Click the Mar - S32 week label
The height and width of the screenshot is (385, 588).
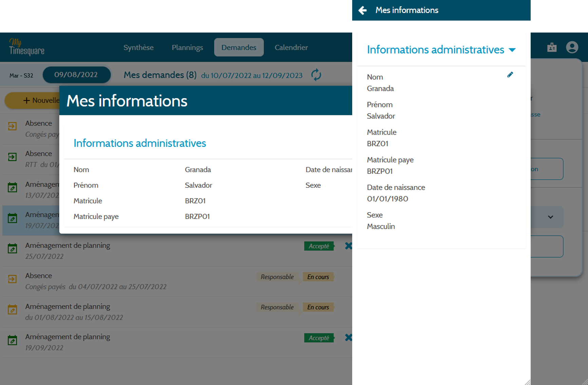21,76
